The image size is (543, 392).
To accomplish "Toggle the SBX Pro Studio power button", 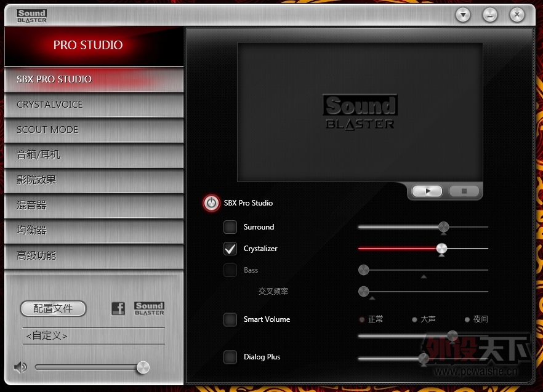I will click(211, 203).
